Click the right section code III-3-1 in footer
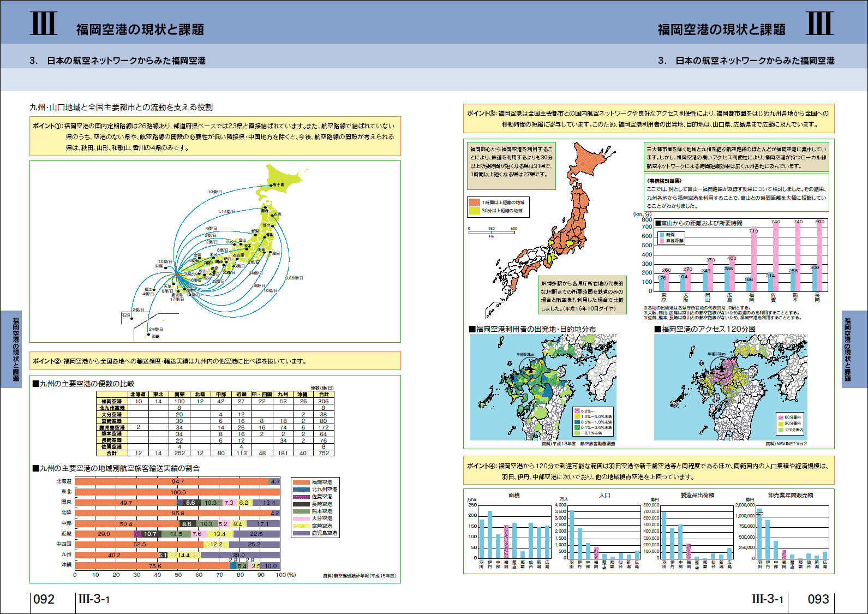 [x=768, y=599]
